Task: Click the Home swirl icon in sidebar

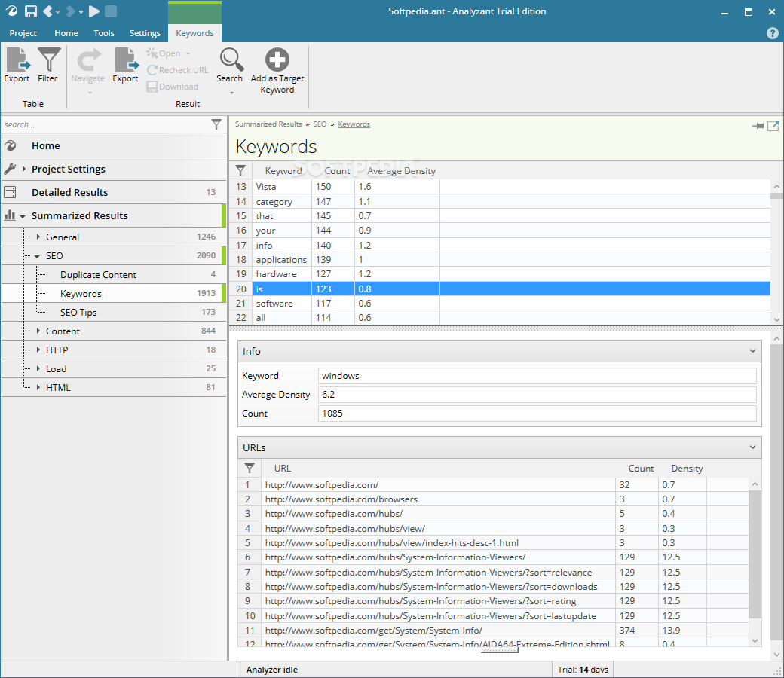Action: click(x=11, y=145)
